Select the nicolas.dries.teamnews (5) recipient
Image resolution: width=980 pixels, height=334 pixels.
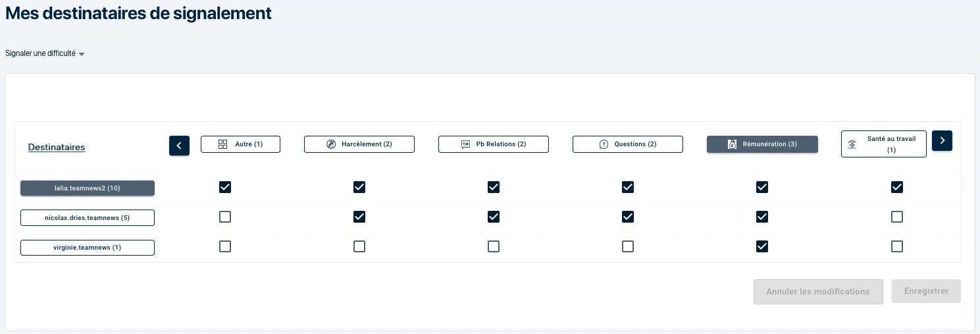pyautogui.click(x=88, y=217)
